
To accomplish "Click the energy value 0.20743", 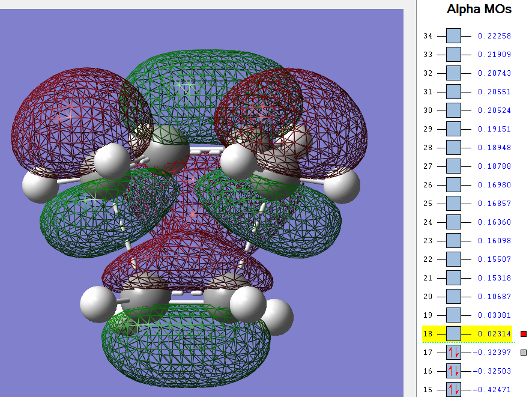I will click(x=494, y=73).
